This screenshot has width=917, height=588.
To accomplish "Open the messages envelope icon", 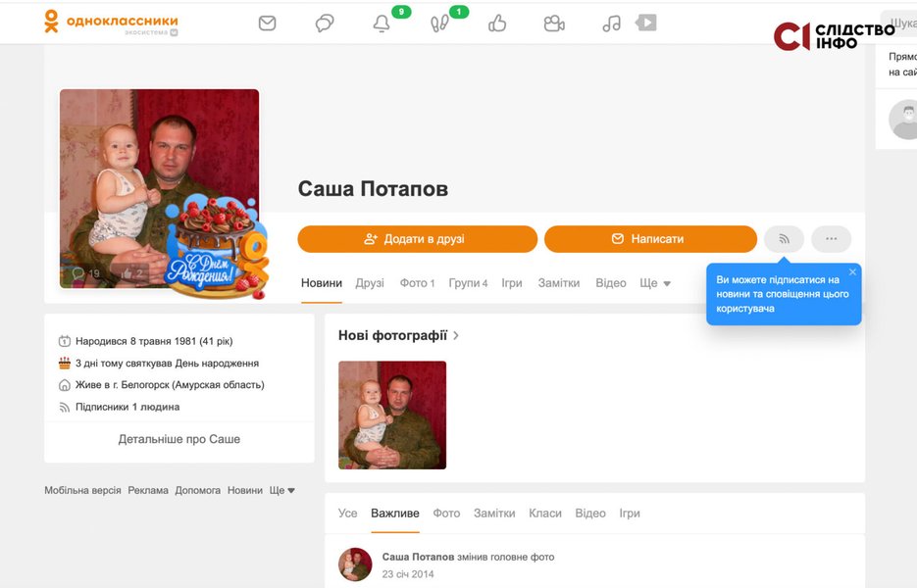I will click(267, 24).
